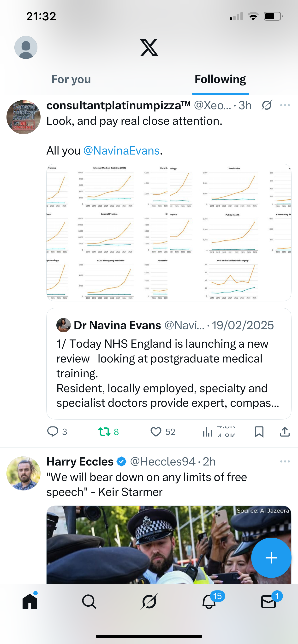Share the consultantplatinumpizza post
This screenshot has width=298, height=644.
[285, 432]
